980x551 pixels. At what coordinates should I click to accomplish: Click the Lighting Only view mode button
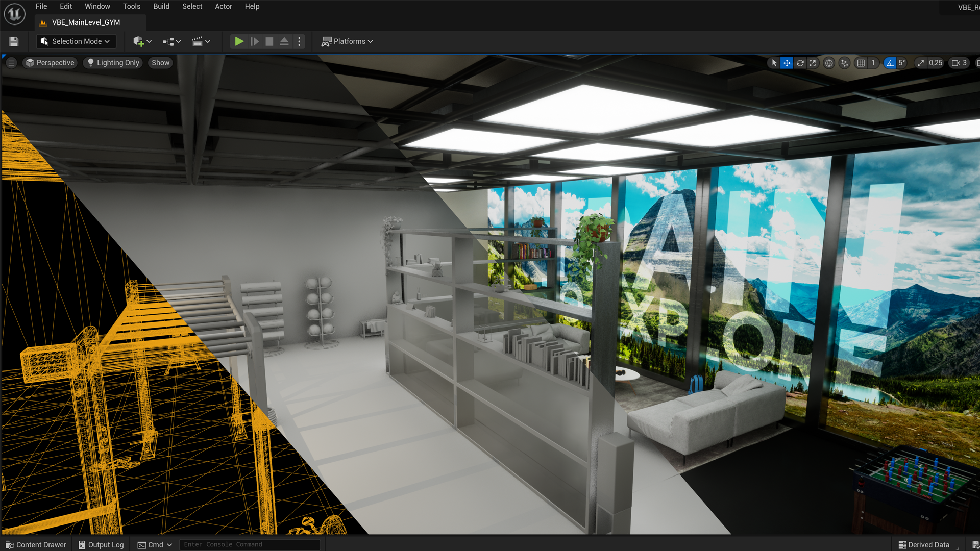tap(113, 63)
